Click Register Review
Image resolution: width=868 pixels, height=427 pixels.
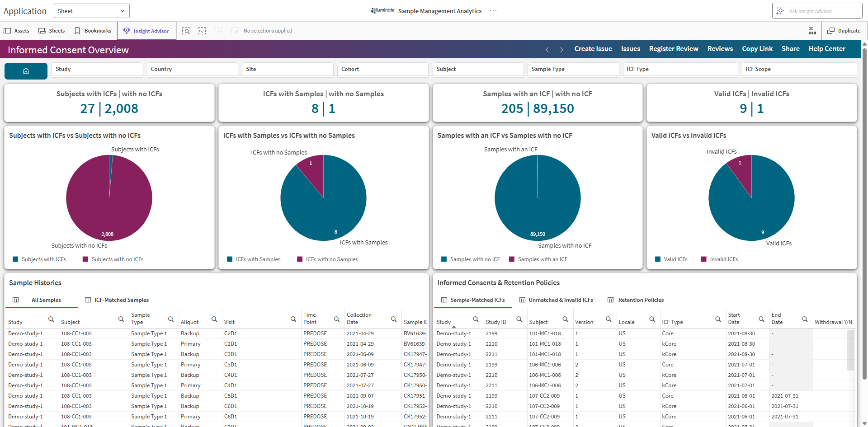coord(674,49)
